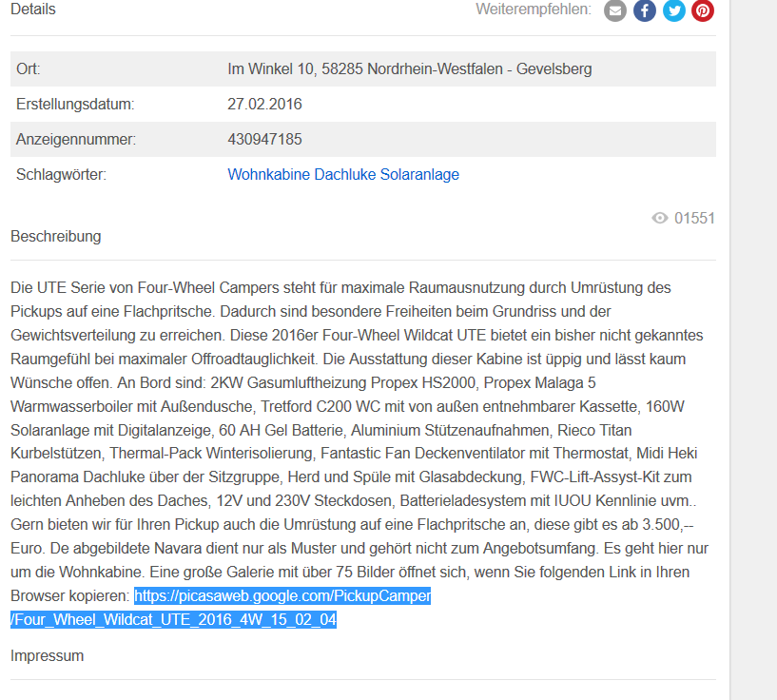Viewport: 777px width, 700px height.
Task: Share this ad on Facebook
Action: (645, 10)
